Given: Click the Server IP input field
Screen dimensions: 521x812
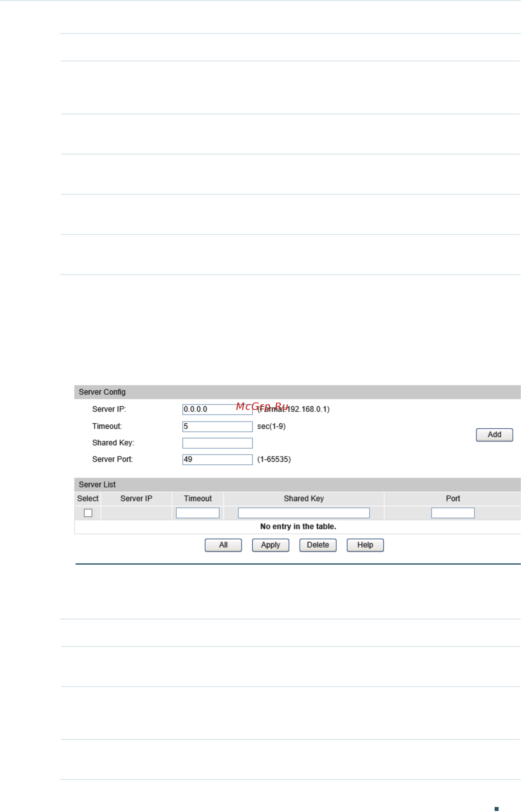Looking at the screenshot, I should coord(217,409).
